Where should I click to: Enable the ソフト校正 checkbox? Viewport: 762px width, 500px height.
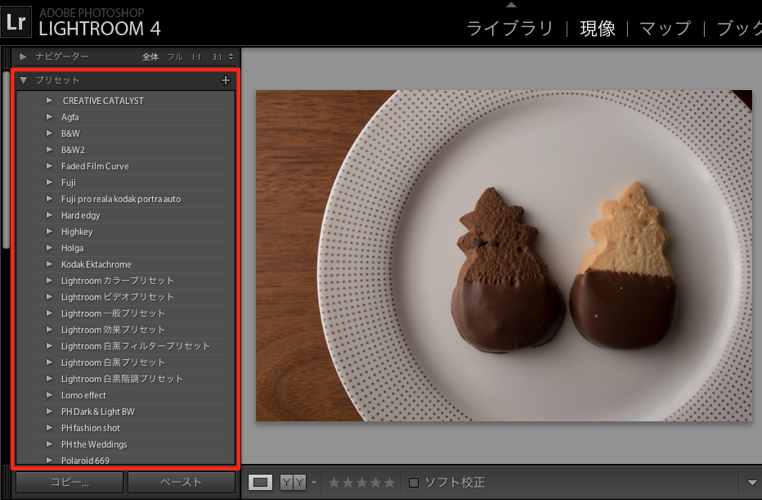pos(414,483)
